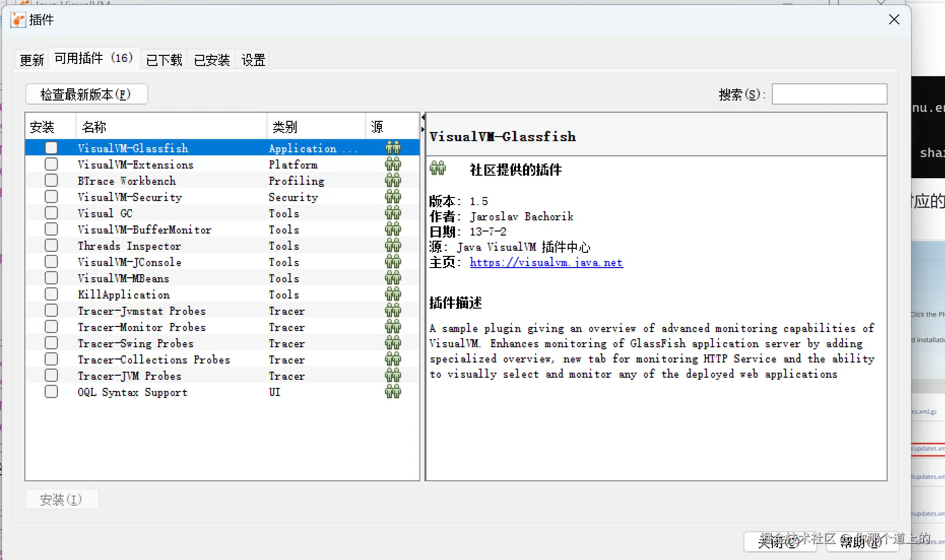
Task: Select the KillApplication plugin name
Action: click(124, 294)
